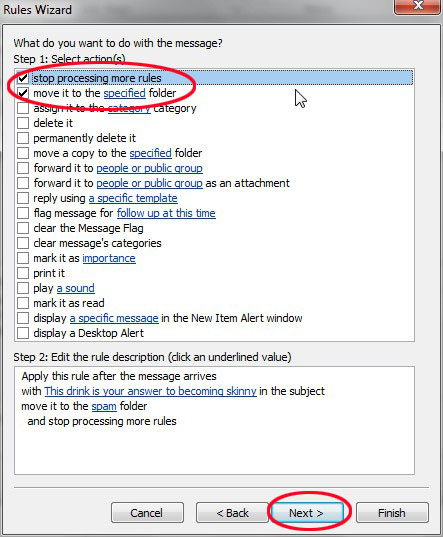Click the Finish button
443x537 pixels.
(x=392, y=513)
